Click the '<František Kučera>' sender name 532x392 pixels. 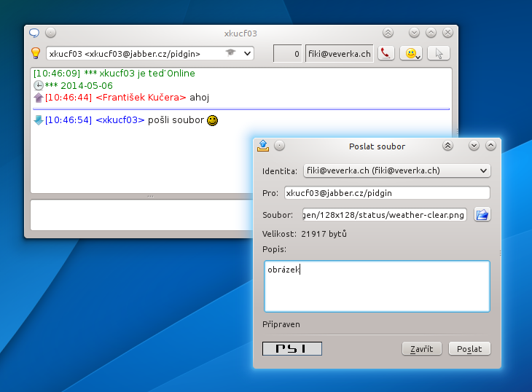point(141,98)
